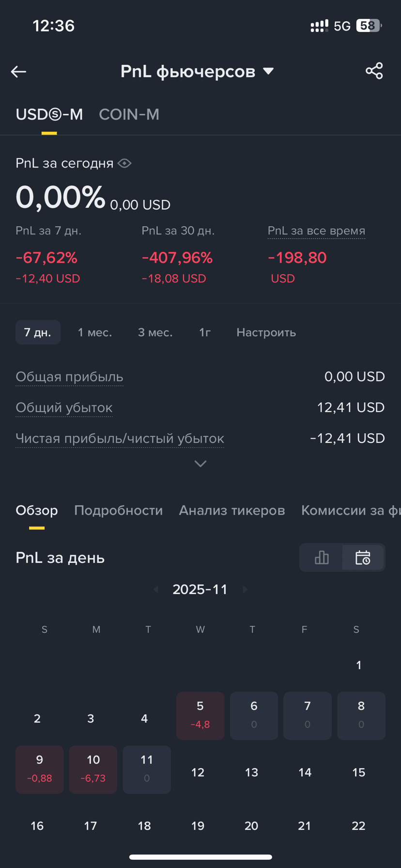Toggle the eye icon next to PnL за сегодня
This screenshot has width=401, height=868.
(x=124, y=163)
